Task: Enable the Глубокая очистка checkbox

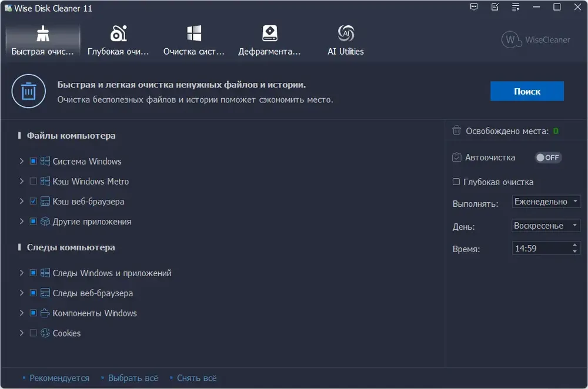Action: (456, 182)
